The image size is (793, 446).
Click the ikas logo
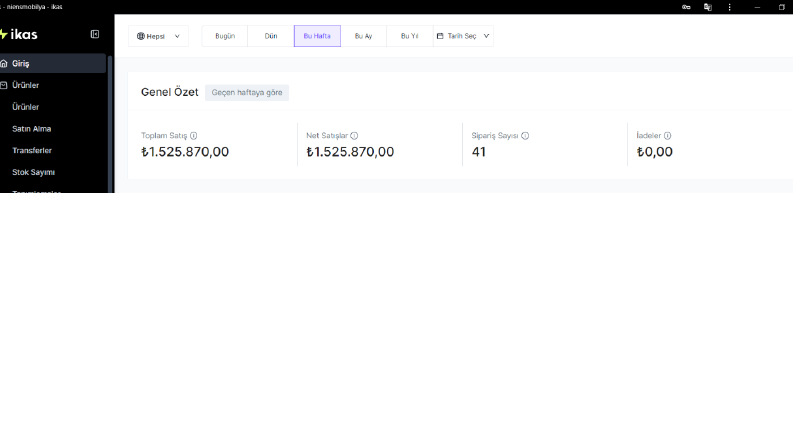coord(19,34)
